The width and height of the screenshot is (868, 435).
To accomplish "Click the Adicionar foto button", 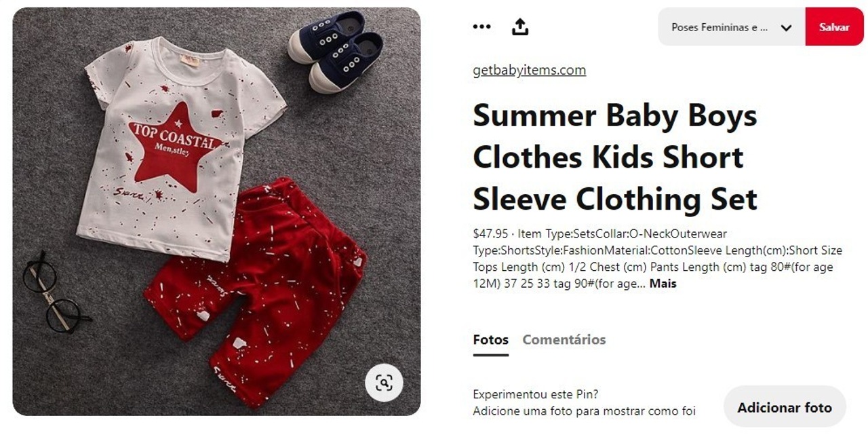I will 785,408.
